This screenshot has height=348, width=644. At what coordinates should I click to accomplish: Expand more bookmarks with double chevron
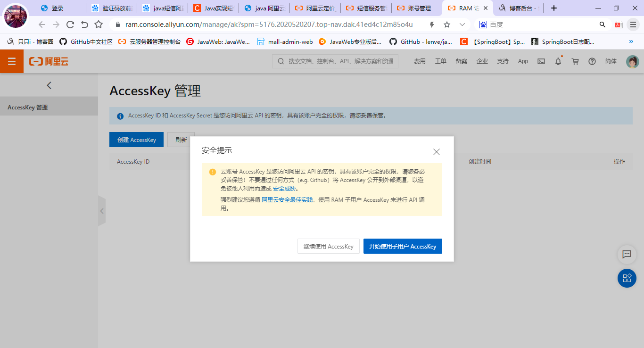point(631,41)
